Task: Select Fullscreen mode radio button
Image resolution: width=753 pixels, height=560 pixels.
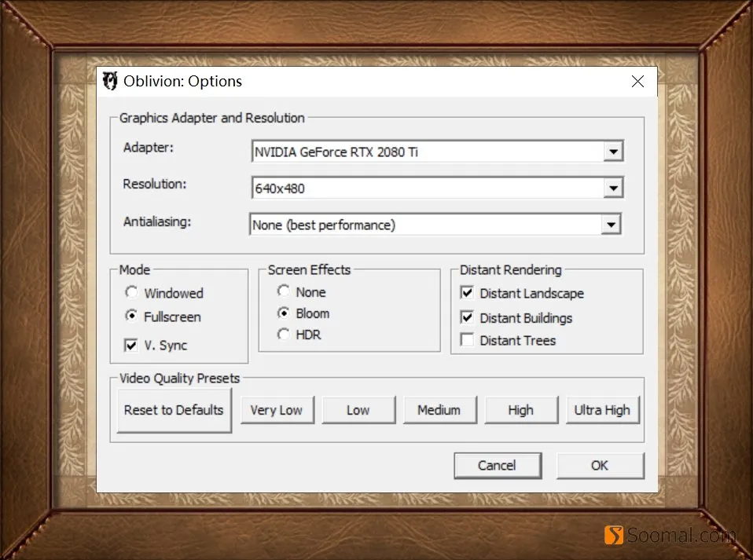Action: tap(131, 316)
